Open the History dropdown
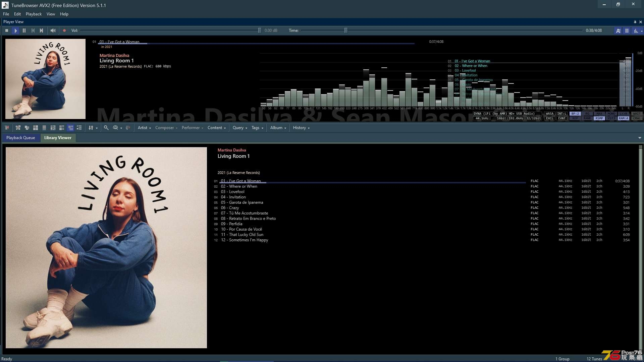 (x=301, y=128)
